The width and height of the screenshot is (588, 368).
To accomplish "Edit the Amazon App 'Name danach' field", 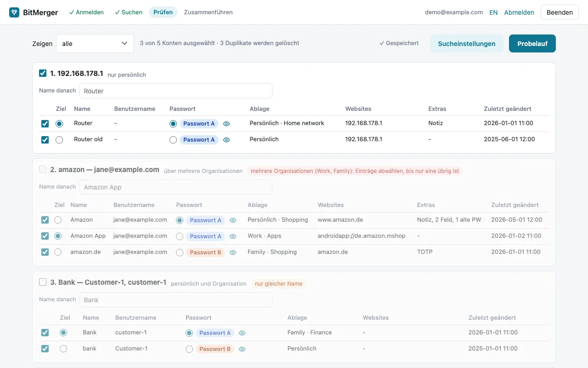I will point(176,187).
